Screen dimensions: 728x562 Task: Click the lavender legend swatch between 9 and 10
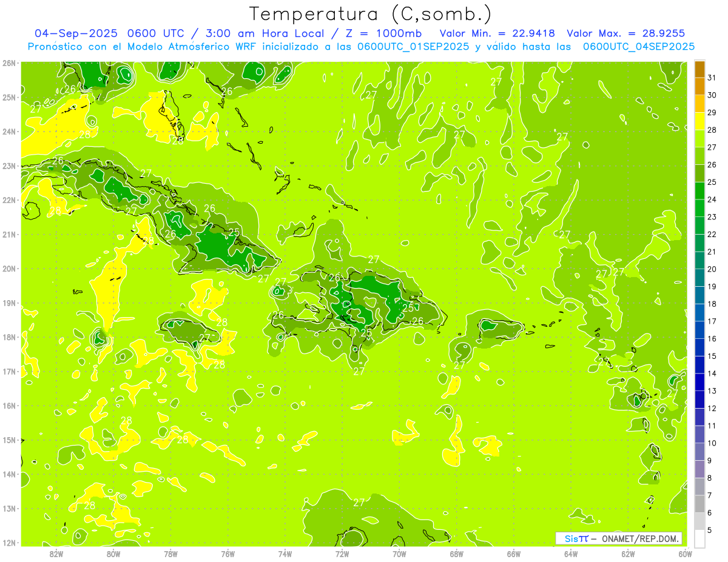pos(699,452)
